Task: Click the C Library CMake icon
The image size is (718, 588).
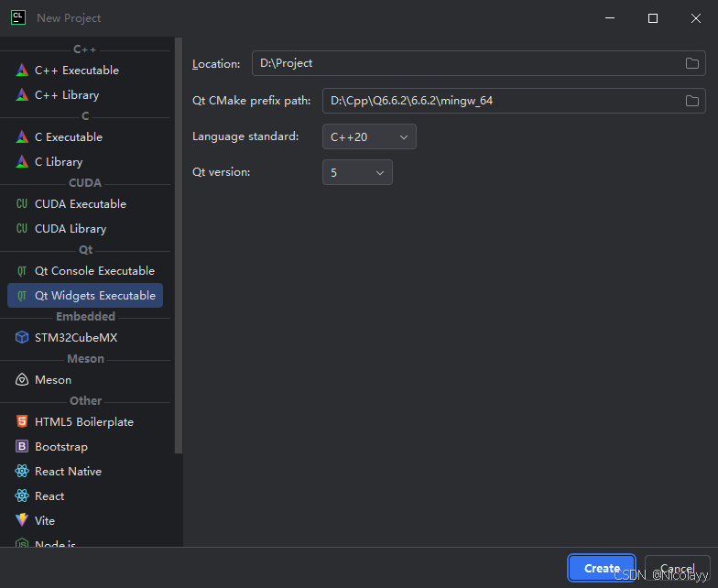Action: (22, 161)
